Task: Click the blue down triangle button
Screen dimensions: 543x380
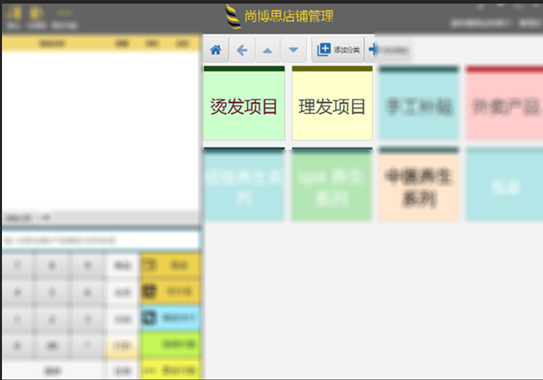Action: pos(293,50)
